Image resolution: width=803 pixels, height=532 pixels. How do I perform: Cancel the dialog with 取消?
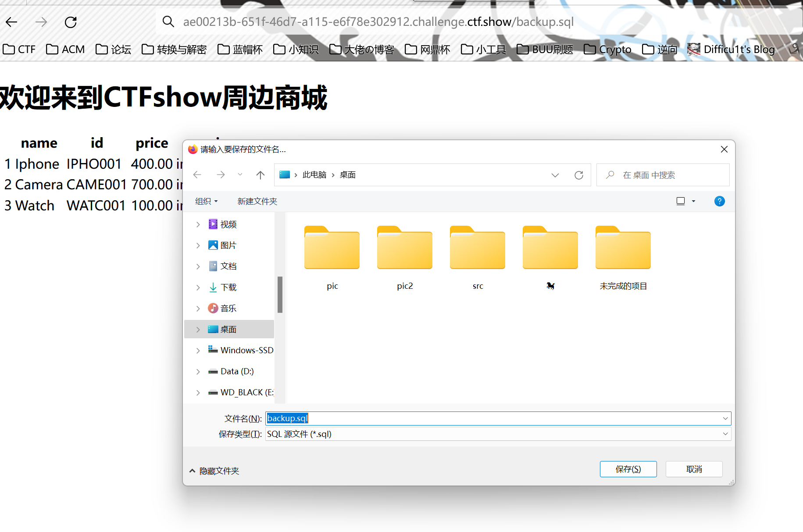pyautogui.click(x=693, y=469)
